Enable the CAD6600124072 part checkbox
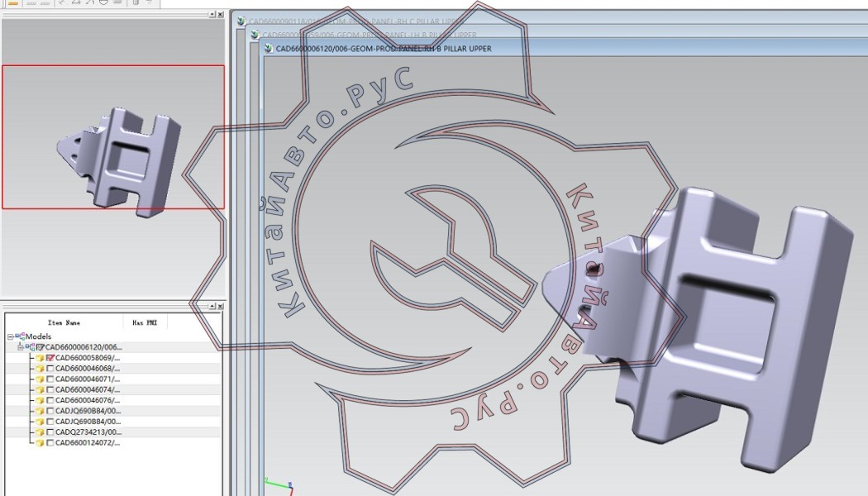The height and width of the screenshot is (496, 868). point(50,443)
